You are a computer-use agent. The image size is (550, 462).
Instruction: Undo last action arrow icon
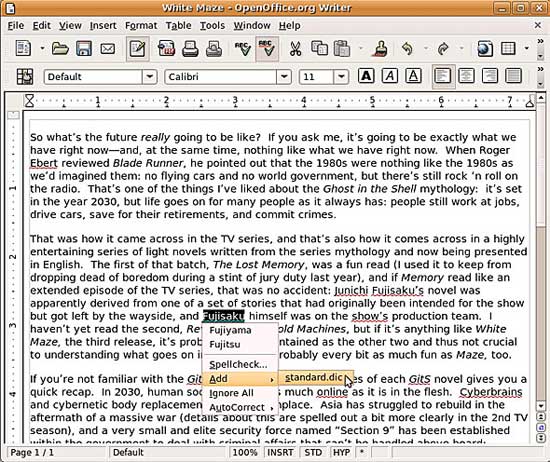[x=407, y=48]
